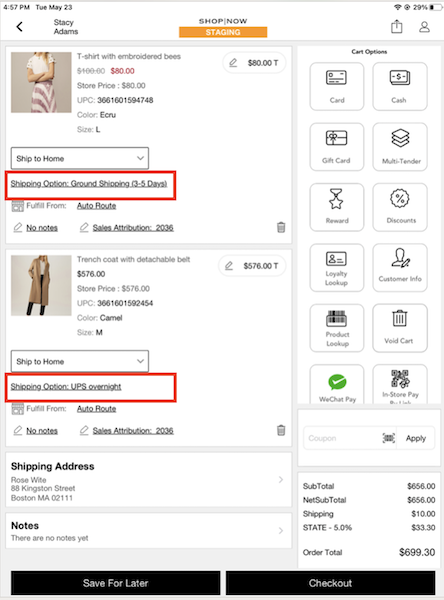
Task: Edit the $576.00 T price
Action: point(252,266)
